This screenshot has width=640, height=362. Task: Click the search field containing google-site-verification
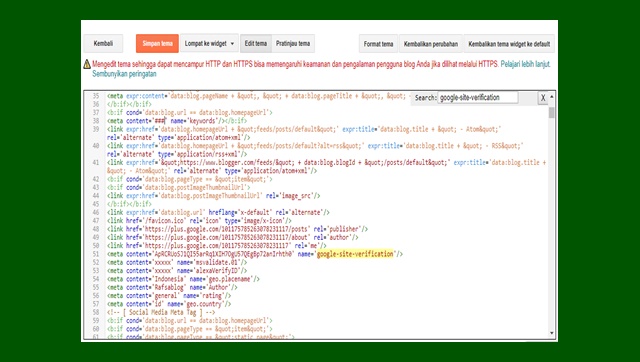[478, 98]
